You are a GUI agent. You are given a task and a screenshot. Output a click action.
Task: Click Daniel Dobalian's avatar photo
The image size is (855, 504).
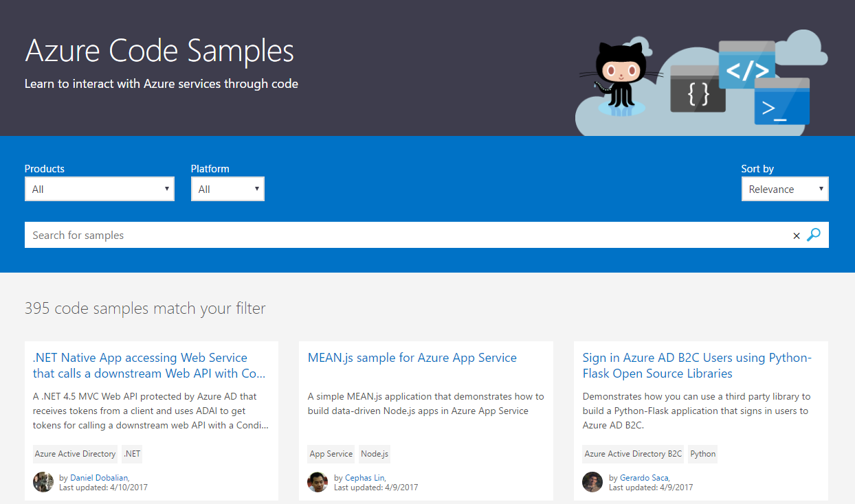pyautogui.click(x=43, y=482)
